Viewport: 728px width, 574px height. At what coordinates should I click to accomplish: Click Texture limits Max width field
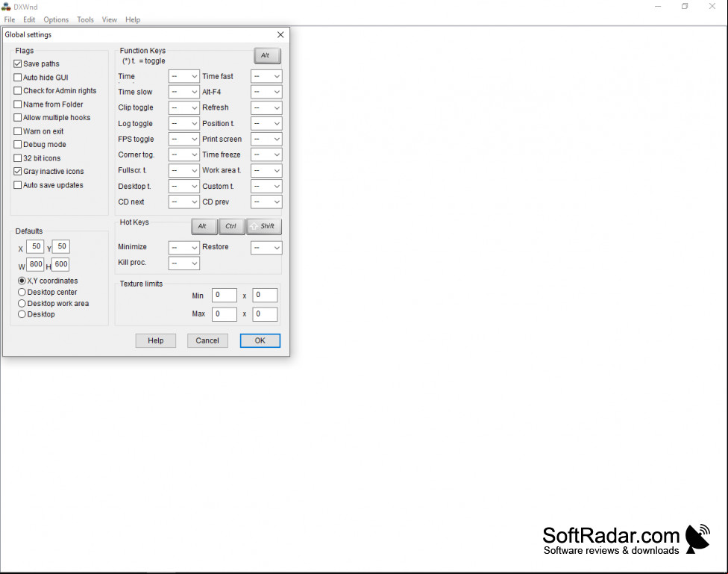point(225,314)
